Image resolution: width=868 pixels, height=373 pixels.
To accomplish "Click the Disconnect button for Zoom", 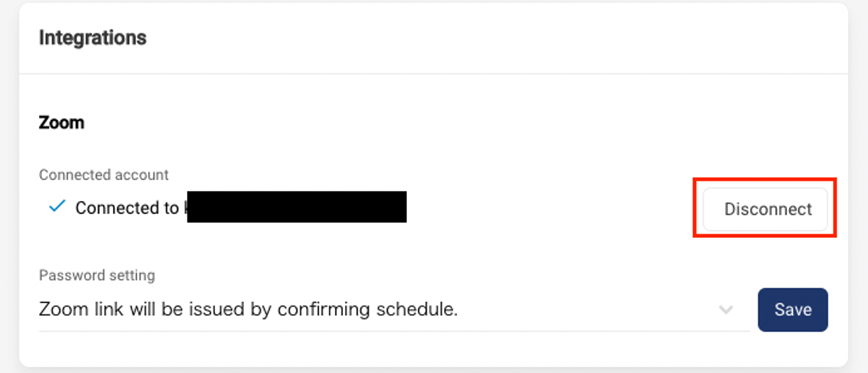I will (765, 209).
